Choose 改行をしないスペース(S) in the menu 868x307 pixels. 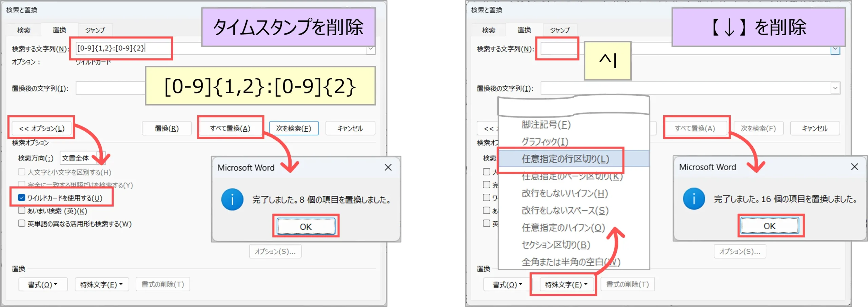tap(565, 211)
